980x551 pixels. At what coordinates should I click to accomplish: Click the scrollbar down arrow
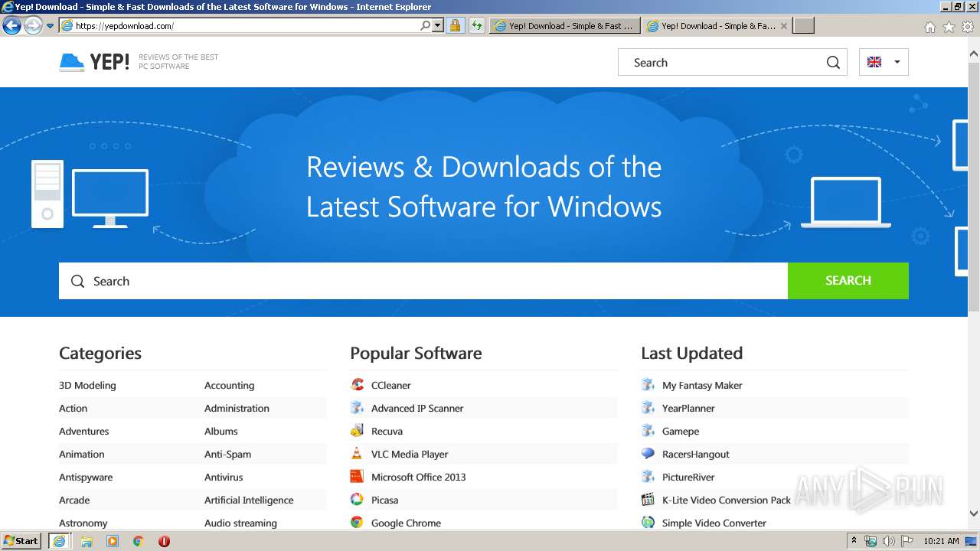coord(974,514)
